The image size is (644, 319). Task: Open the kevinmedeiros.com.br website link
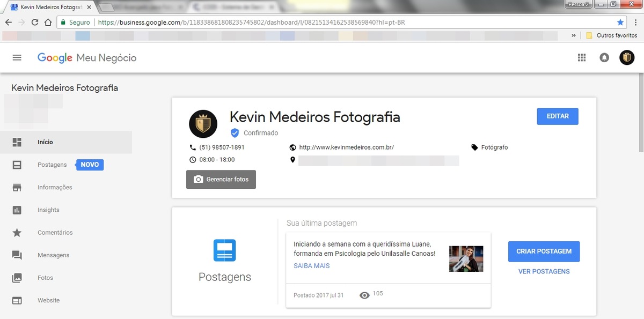[x=347, y=147]
